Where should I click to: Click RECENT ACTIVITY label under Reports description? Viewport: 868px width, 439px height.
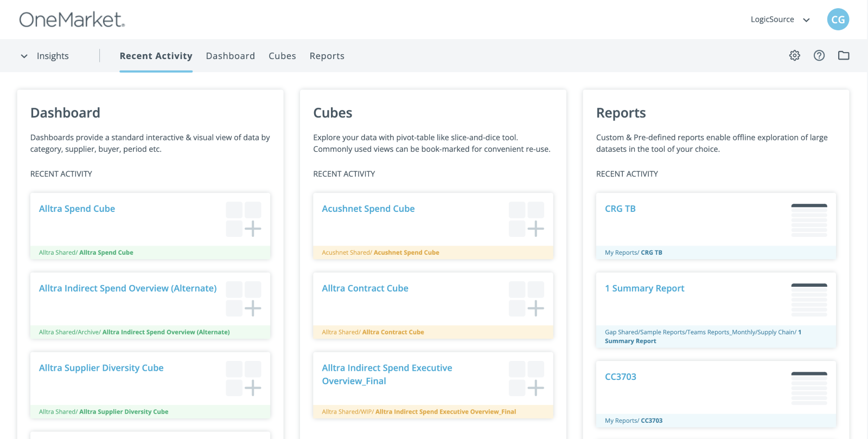[627, 174]
